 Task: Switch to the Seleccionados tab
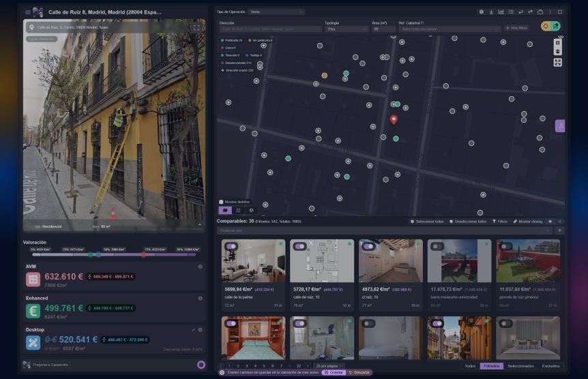520,366
